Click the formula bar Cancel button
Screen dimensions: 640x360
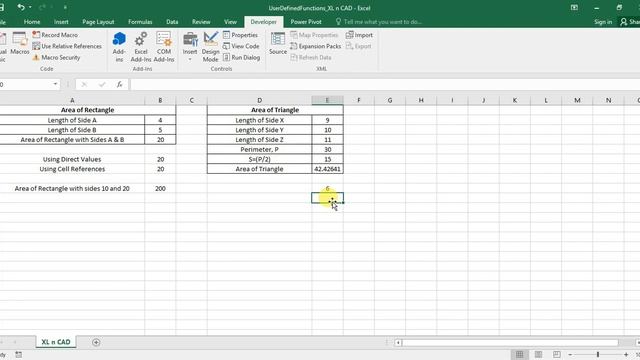pos(84,84)
